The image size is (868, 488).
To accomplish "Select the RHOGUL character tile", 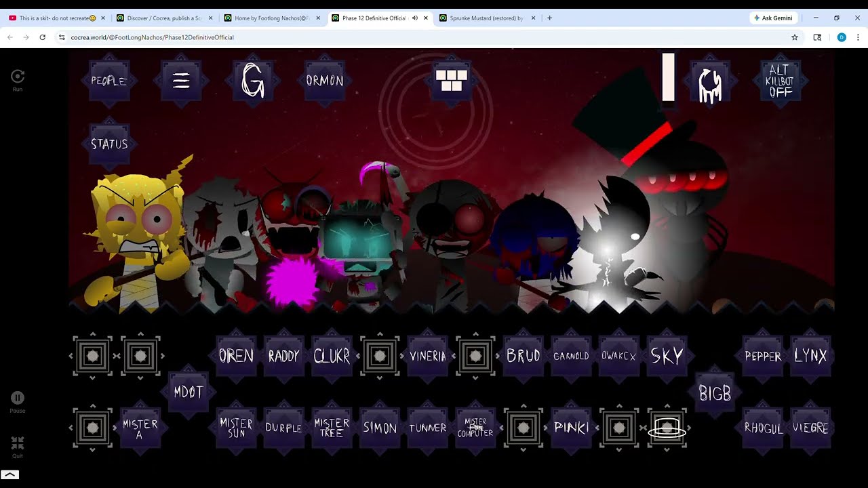I will coord(763,428).
